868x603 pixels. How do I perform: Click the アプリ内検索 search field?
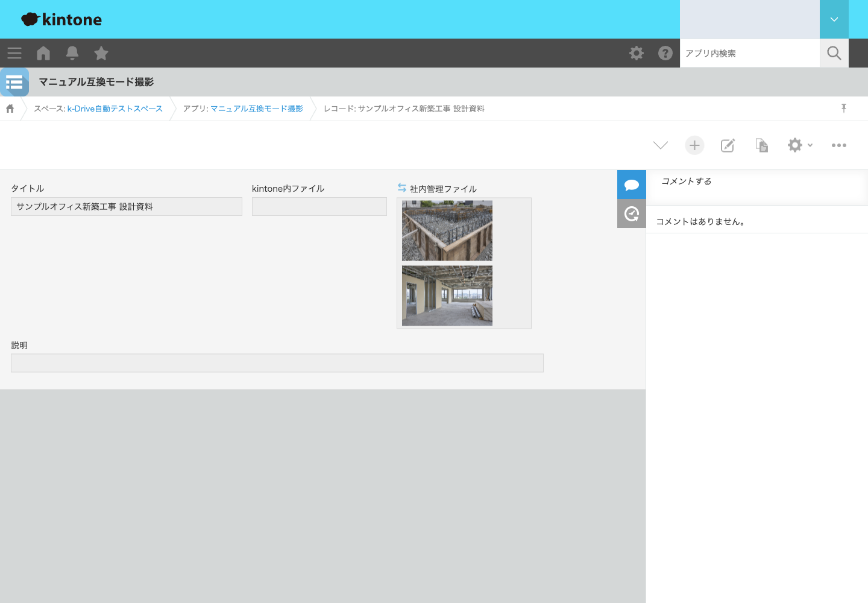[750, 53]
